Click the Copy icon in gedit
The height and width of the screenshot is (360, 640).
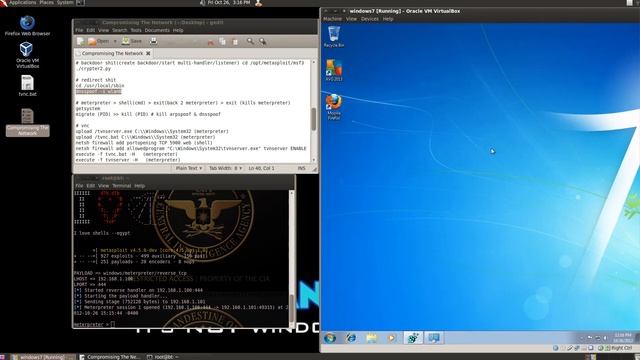[222, 41]
